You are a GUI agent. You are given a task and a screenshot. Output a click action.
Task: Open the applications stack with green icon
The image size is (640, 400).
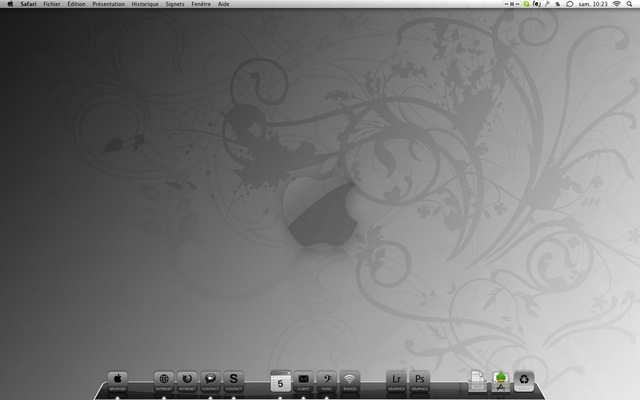(501, 381)
